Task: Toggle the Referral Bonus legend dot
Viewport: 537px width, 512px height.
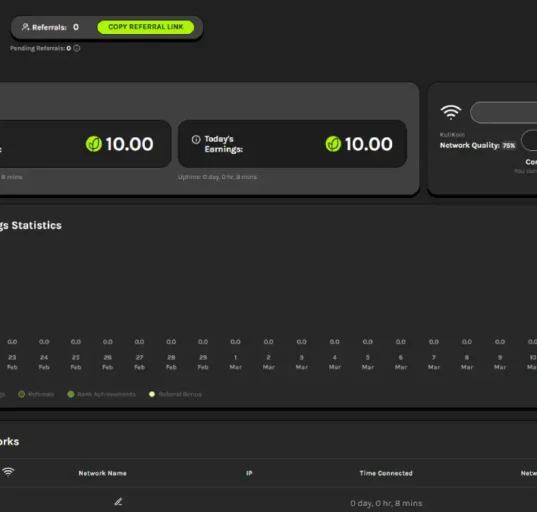Action: point(152,394)
